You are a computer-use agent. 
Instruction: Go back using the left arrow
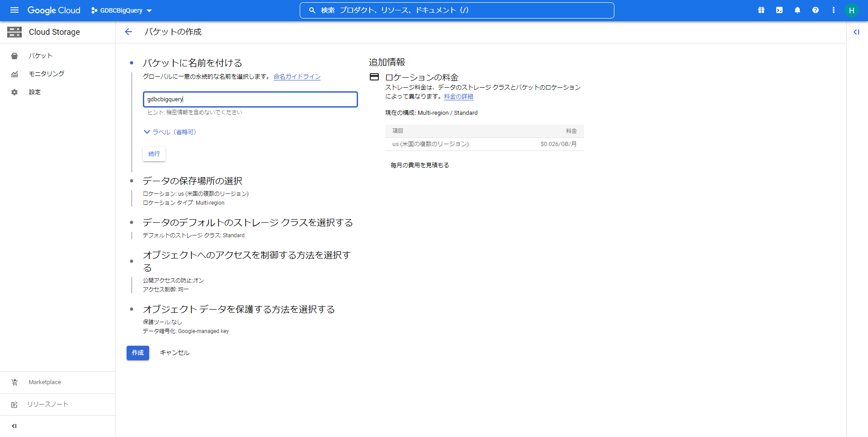point(128,32)
